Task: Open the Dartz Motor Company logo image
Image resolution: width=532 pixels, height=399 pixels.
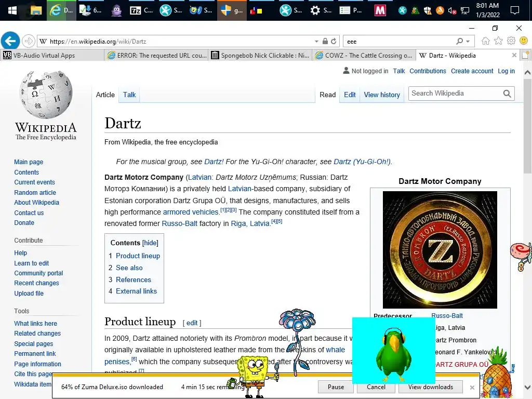Action: pyautogui.click(x=440, y=250)
